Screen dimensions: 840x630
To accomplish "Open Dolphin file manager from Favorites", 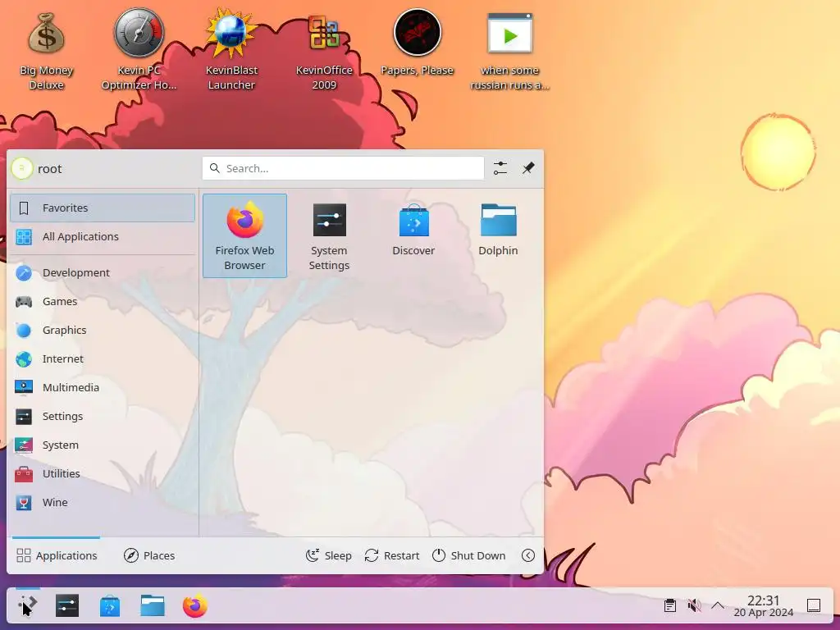I will [498, 230].
